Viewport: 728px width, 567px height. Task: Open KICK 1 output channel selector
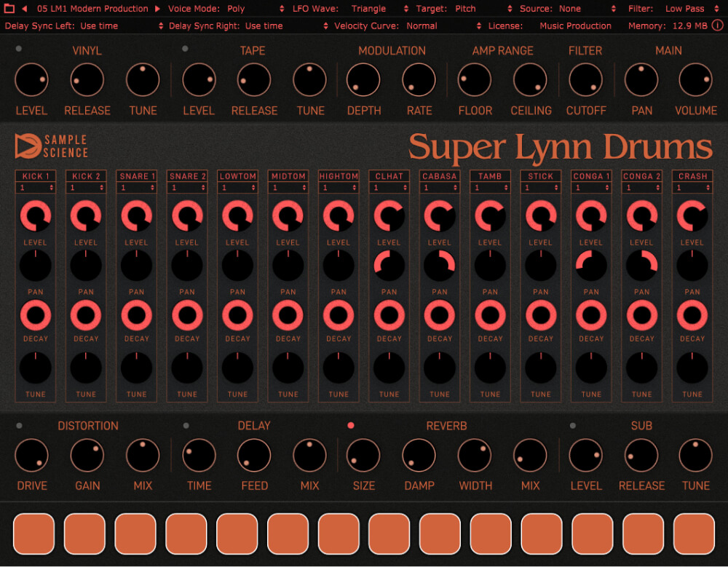point(36,188)
